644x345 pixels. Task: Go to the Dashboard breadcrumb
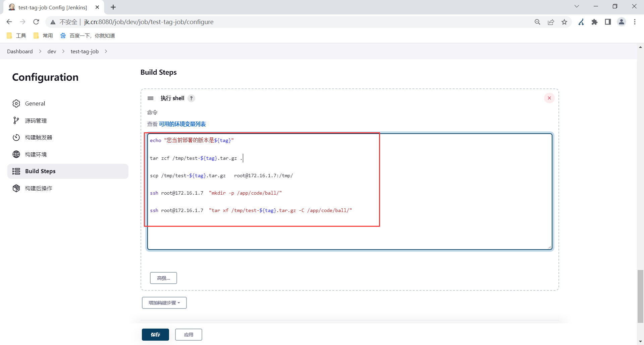coord(20,51)
